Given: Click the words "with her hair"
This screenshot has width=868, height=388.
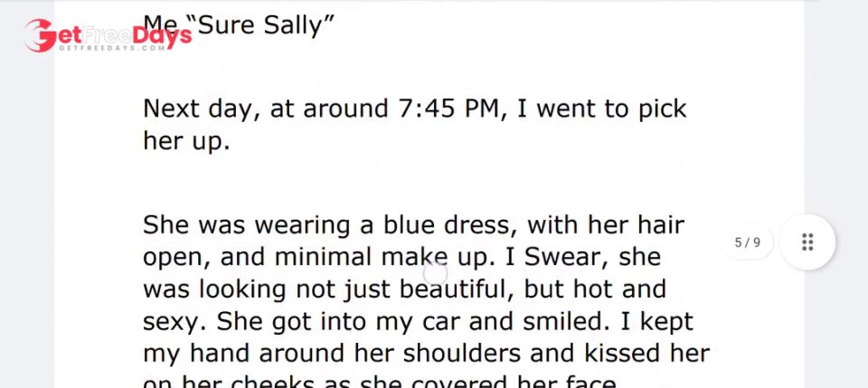Looking at the screenshot, I should (x=606, y=225).
